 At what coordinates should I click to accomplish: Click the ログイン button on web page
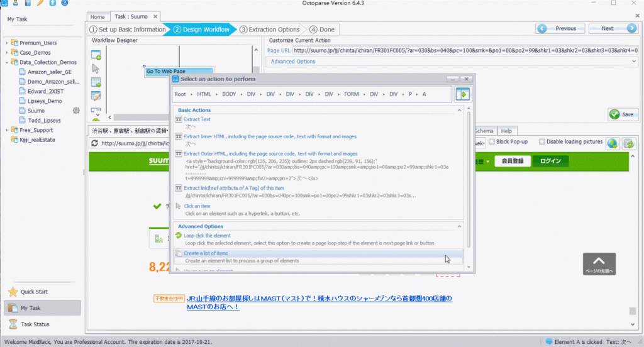pos(550,161)
